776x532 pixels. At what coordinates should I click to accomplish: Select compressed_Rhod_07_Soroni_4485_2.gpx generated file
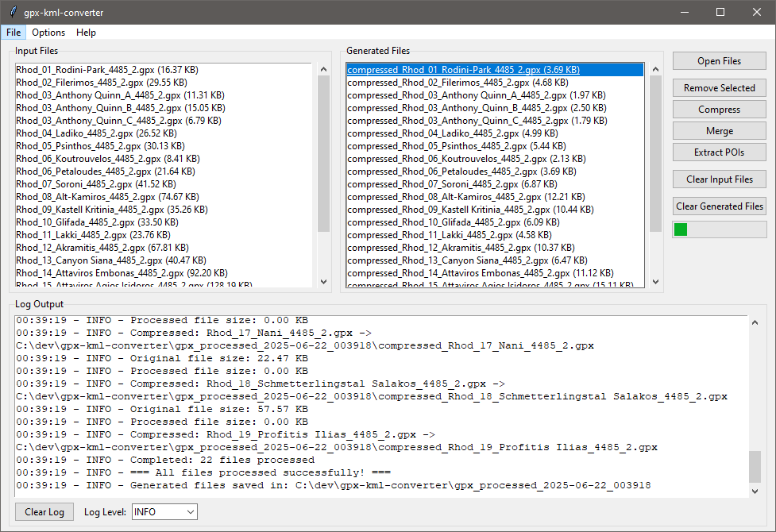pos(495,184)
